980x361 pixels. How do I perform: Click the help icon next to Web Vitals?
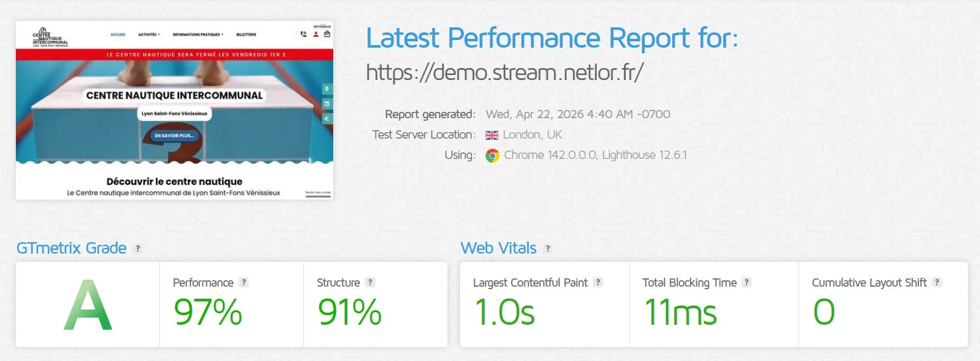548,249
